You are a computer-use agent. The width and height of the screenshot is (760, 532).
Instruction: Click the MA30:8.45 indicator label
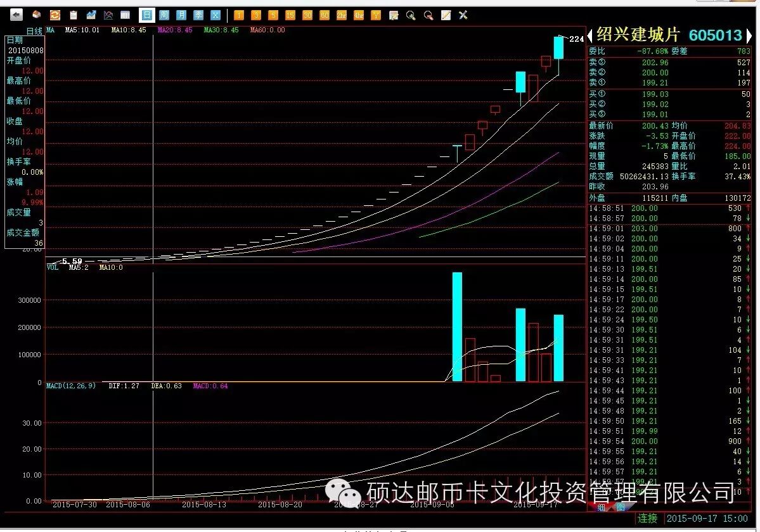coord(221,30)
